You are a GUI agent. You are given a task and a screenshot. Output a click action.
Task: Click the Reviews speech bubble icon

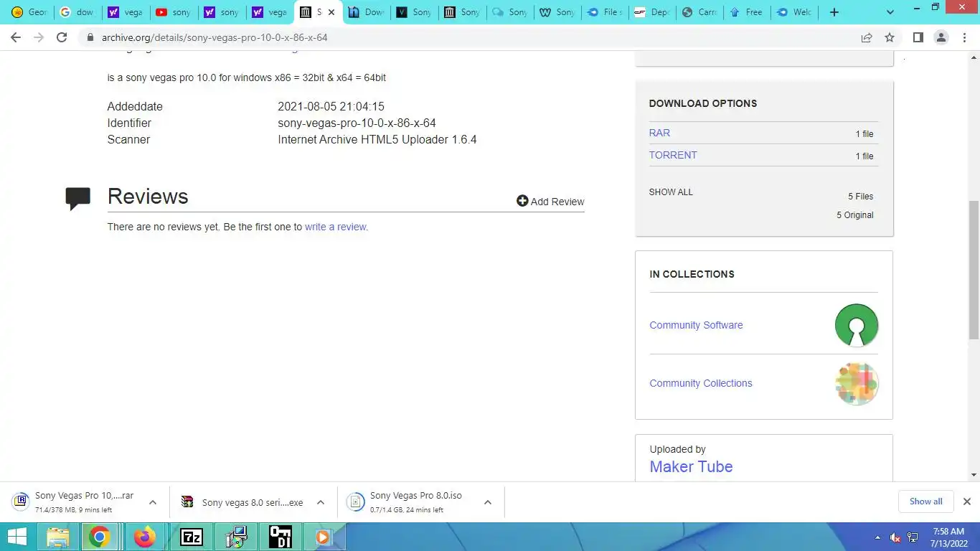pyautogui.click(x=77, y=198)
